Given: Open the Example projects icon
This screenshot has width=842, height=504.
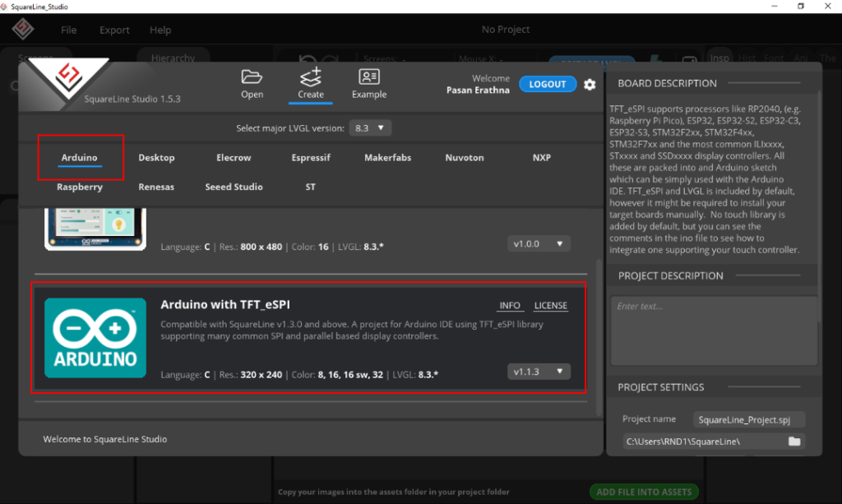Looking at the screenshot, I should click(x=369, y=77).
